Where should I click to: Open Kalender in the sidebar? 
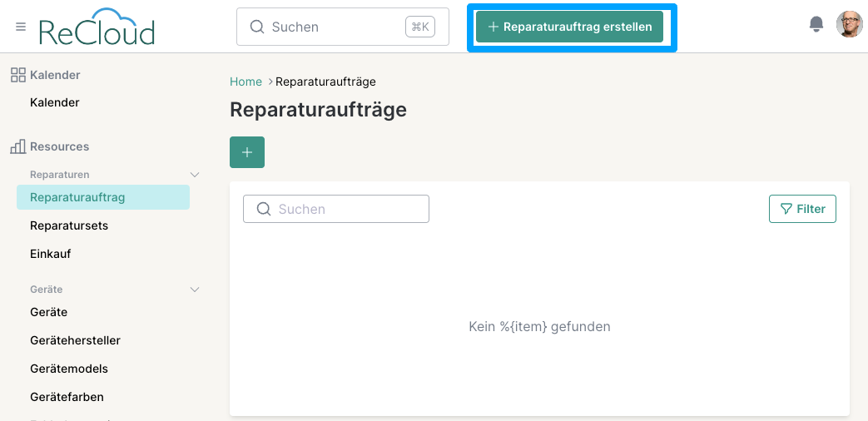tap(55, 102)
